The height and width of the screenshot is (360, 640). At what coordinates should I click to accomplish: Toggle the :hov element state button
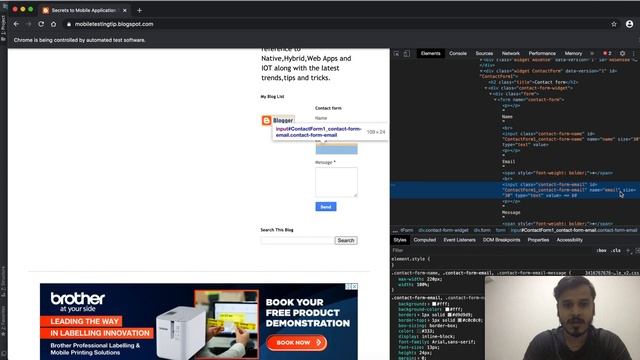coord(601,250)
